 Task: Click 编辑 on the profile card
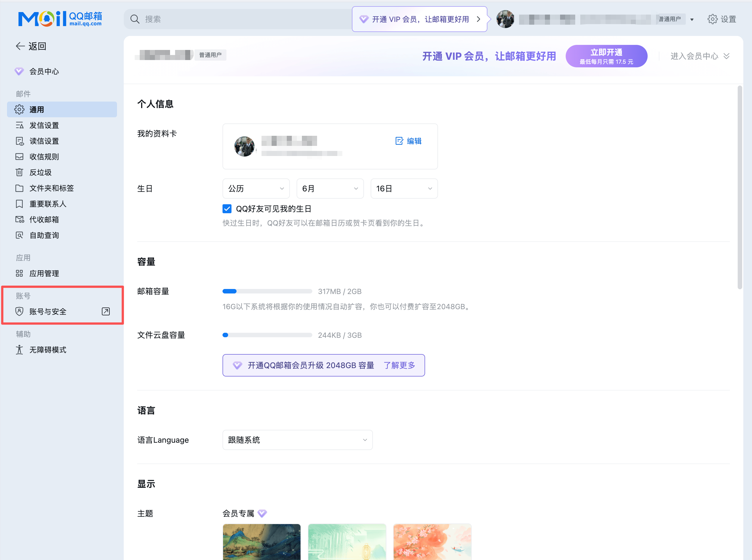pyautogui.click(x=409, y=141)
